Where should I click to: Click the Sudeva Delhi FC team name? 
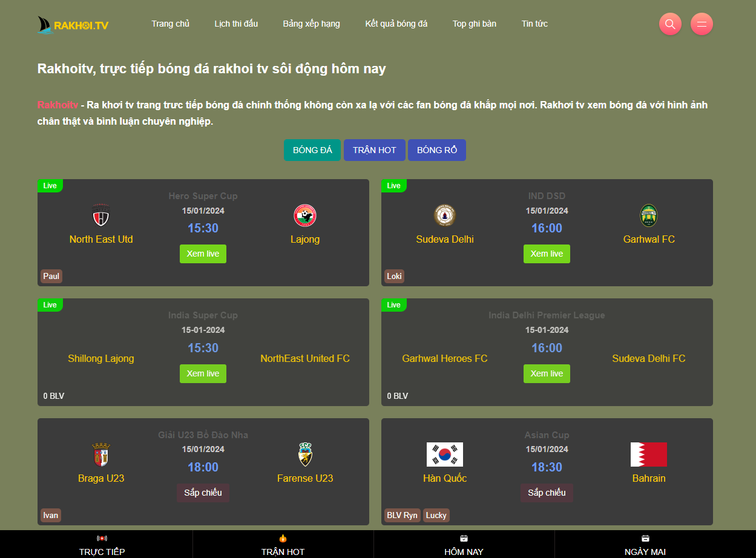[649, 358]
